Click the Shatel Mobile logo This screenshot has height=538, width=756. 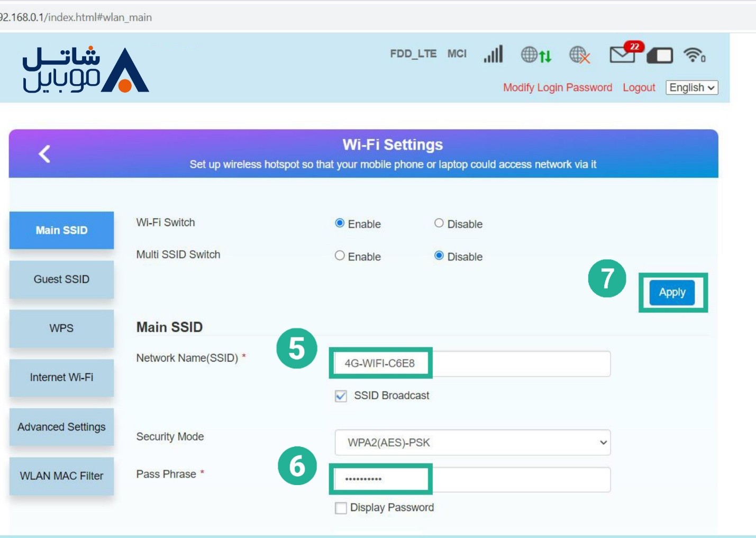86,69
